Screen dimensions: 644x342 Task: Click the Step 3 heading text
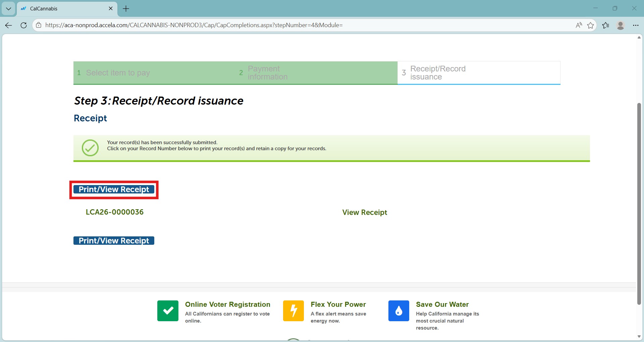pos(159,101)
